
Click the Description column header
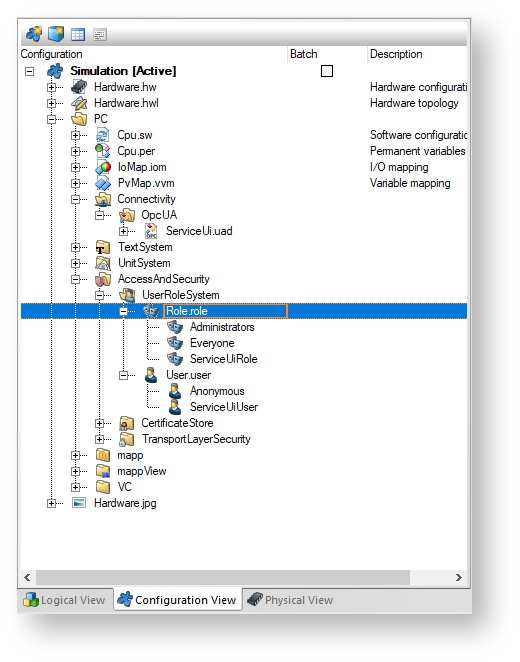pyautogui.click(x=396, y=54)
